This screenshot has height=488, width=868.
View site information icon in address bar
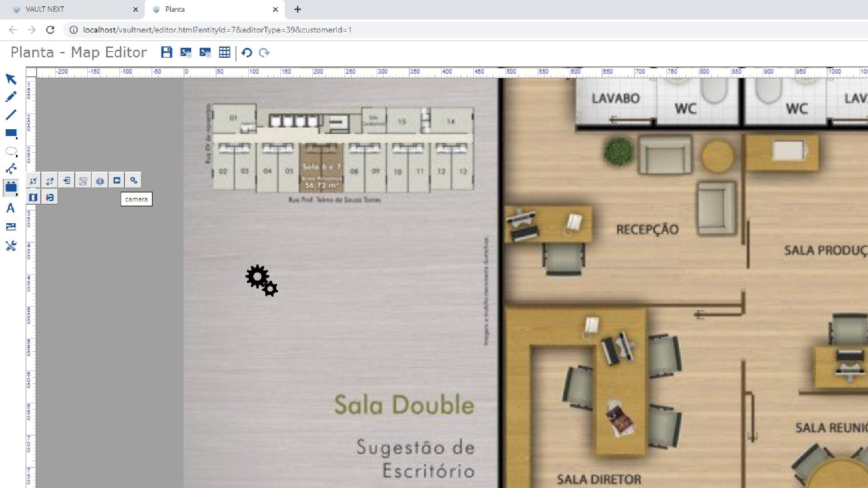(x=73, y=30)
